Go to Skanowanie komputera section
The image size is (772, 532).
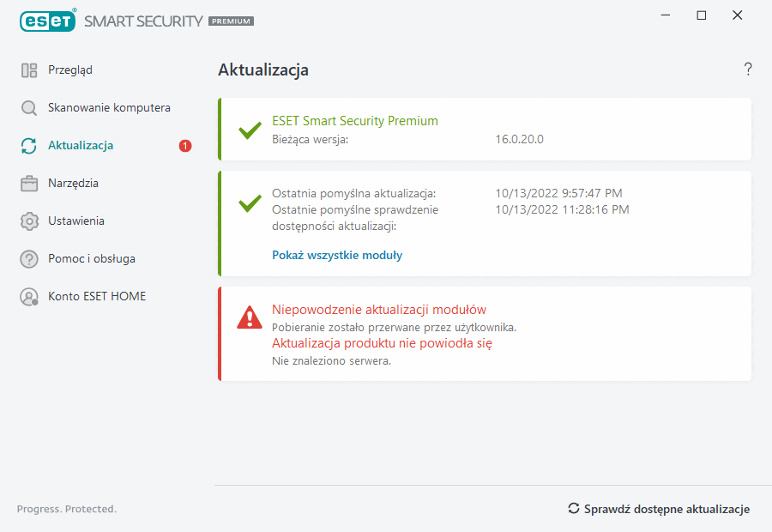[109, 108]
